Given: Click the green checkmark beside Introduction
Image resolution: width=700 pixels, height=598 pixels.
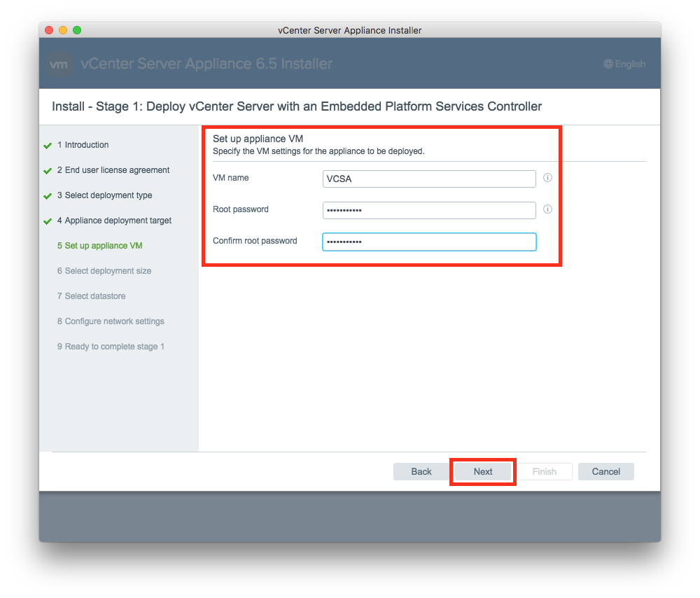Looking at the screenshot, I should pos(48,146).
